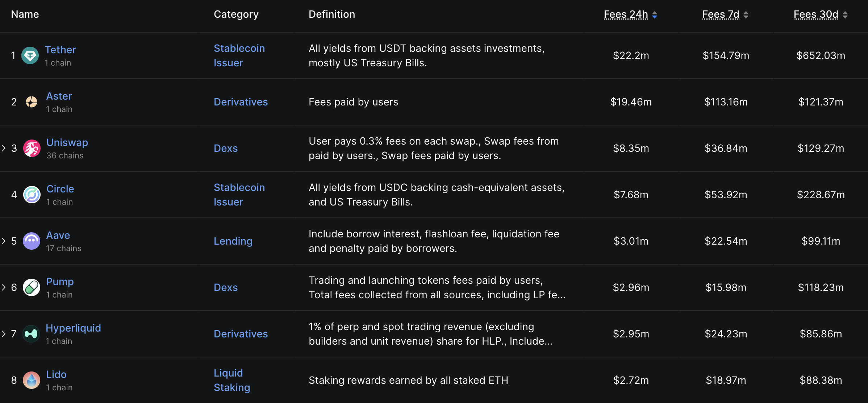Open Pump's Dexs category link
This screenshot has width=868, height=403.
tap(226, 287)
